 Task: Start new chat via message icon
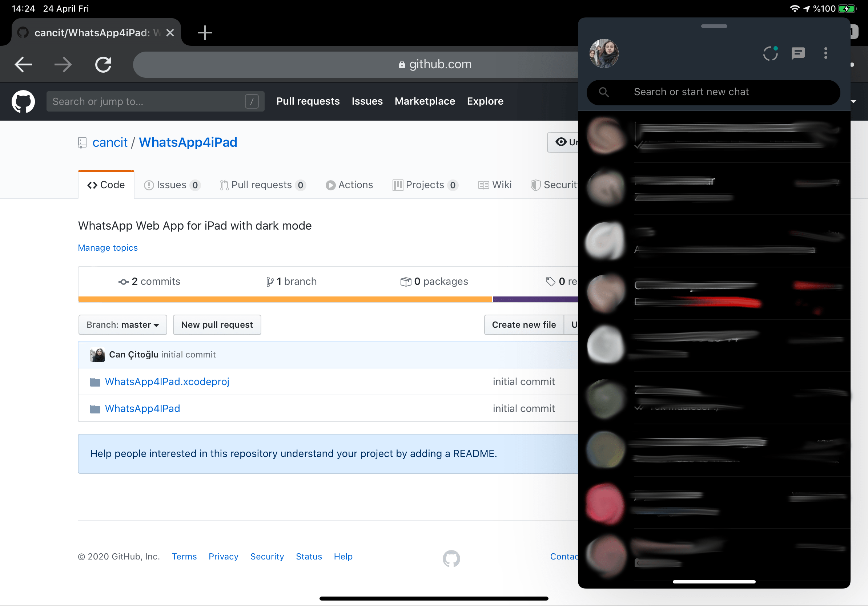pos(798,53)
